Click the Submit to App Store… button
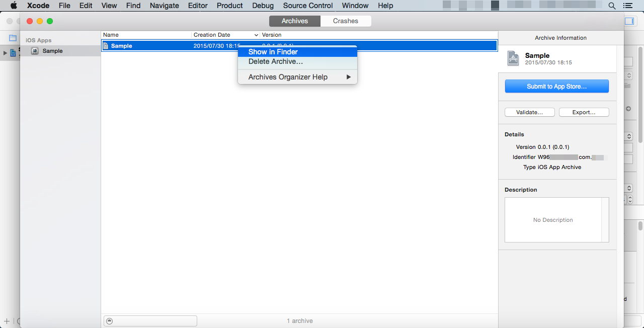 tap(556, 87)
